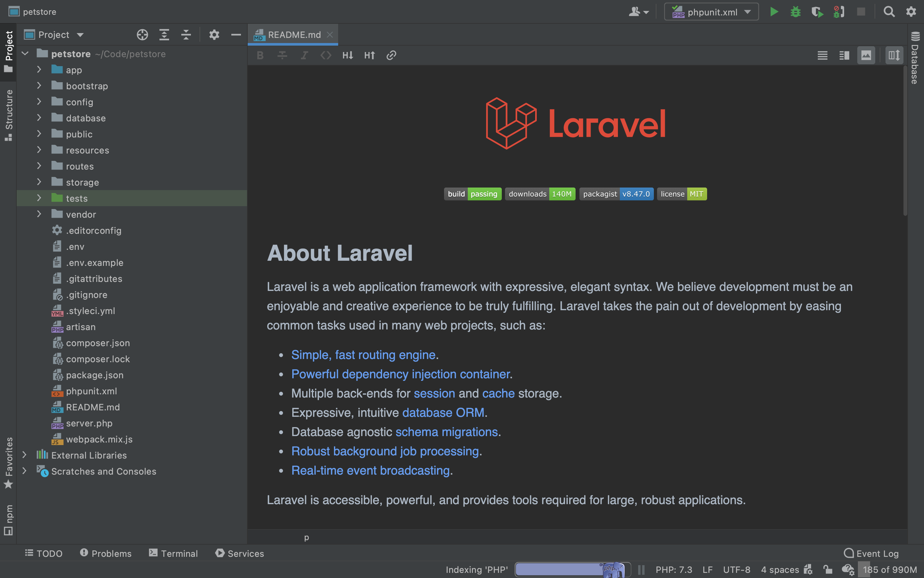Viewport: 924px width, 578px height.
Task: Open the TODO tool window
Action: click(x=44, y=553)
